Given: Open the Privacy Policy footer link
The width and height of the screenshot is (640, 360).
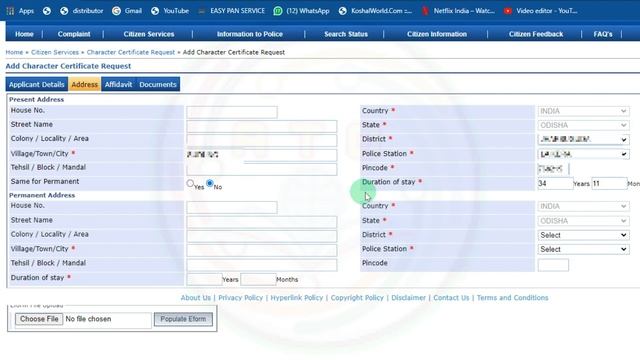Looking at the screenshot, I should point(241,298).
